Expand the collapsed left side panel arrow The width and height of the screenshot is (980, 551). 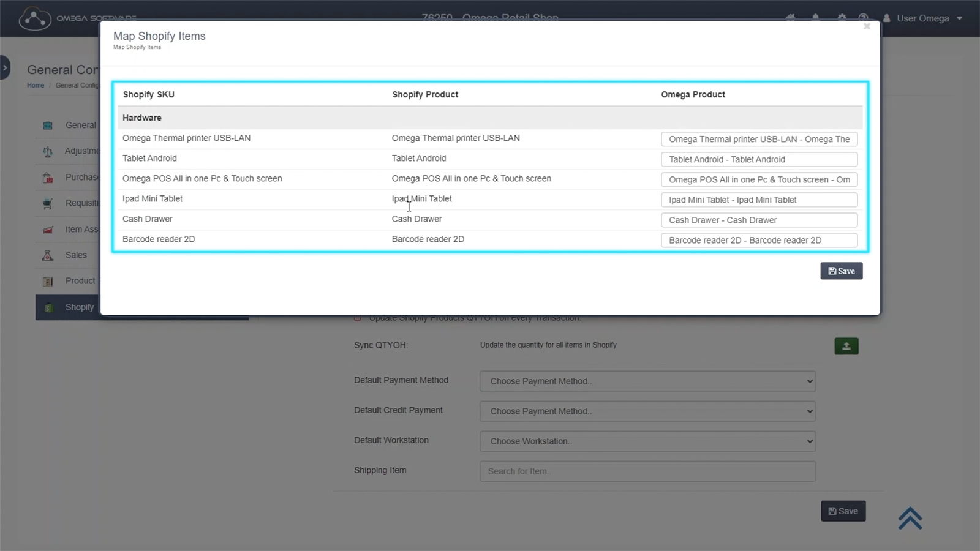pyautogui.click(x=5, y=67)
